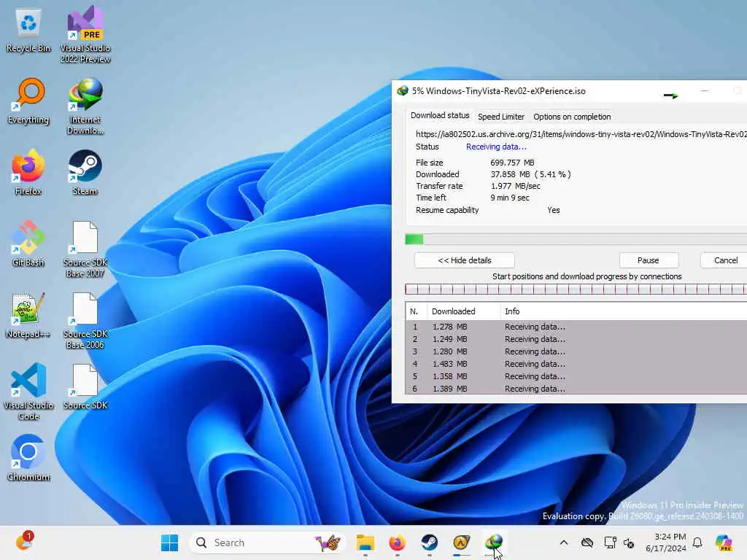
Task: Click the network display tray icon
Action: tap(610, 542)
